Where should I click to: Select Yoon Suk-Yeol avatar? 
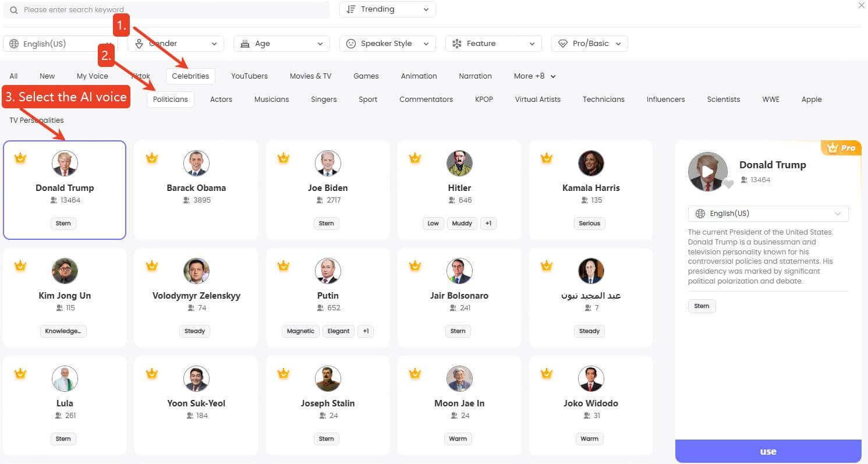click(x=196, y=379)
